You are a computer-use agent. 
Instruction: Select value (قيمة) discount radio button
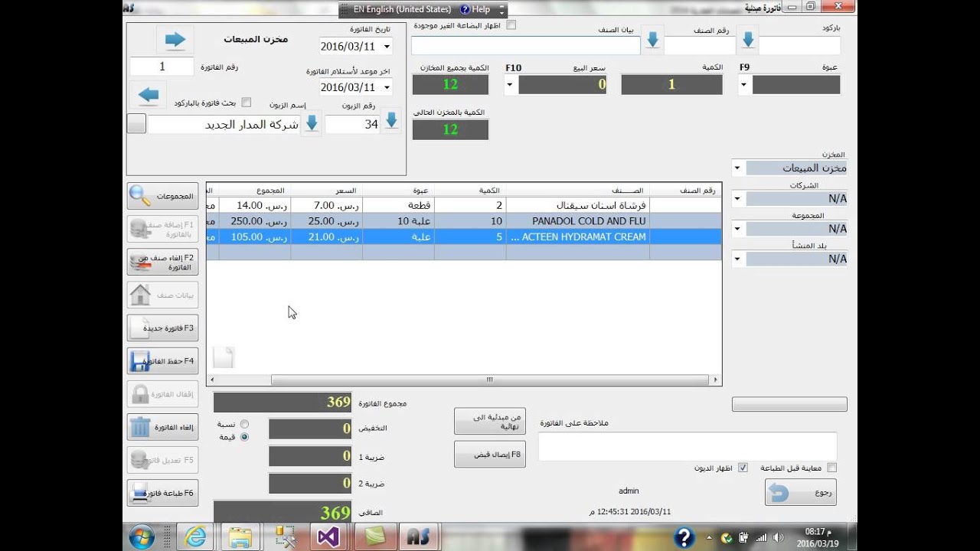point(244,437)
